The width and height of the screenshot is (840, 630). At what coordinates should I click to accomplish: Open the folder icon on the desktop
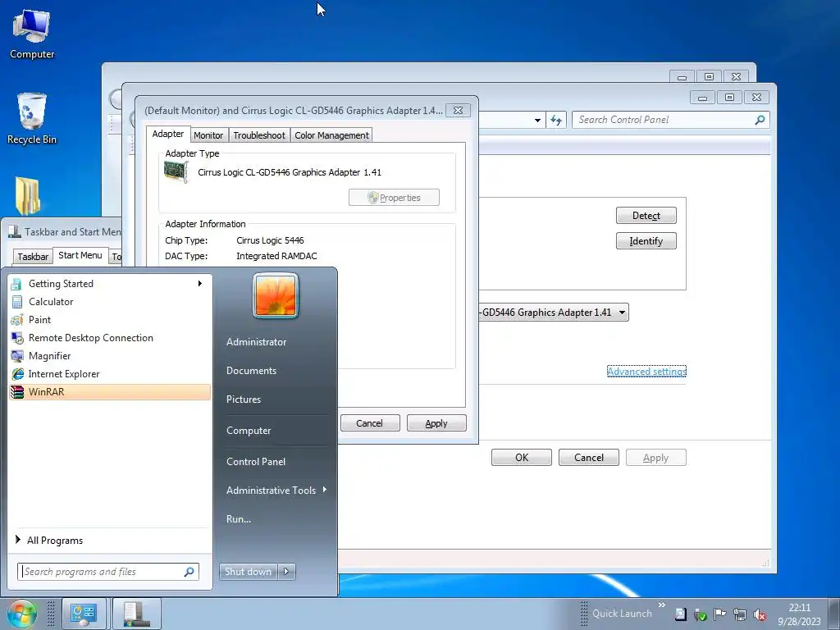pyautogui.click(x=27, y=195)
